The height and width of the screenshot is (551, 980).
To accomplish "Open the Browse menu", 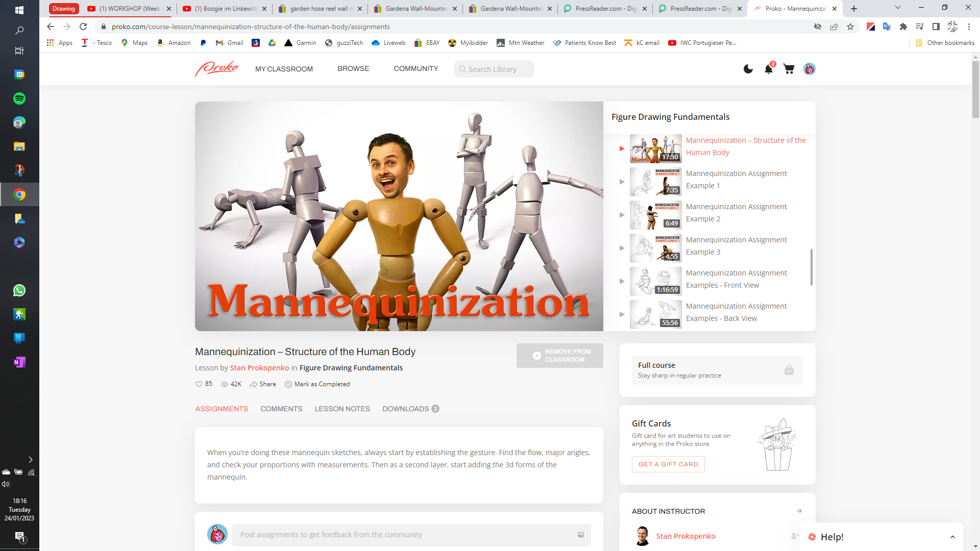I will click(x=353, y=68).
